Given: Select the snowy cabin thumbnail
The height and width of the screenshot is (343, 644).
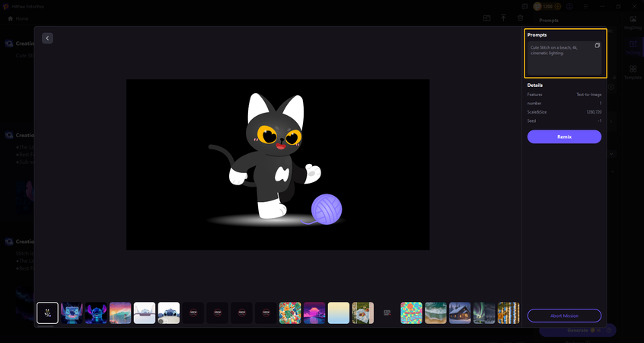Looking at the screenshot, I should pos(460,313).
